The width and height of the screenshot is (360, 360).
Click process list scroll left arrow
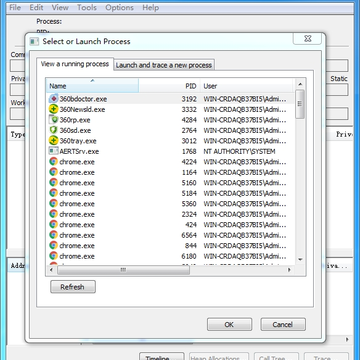tap(51, 270)
